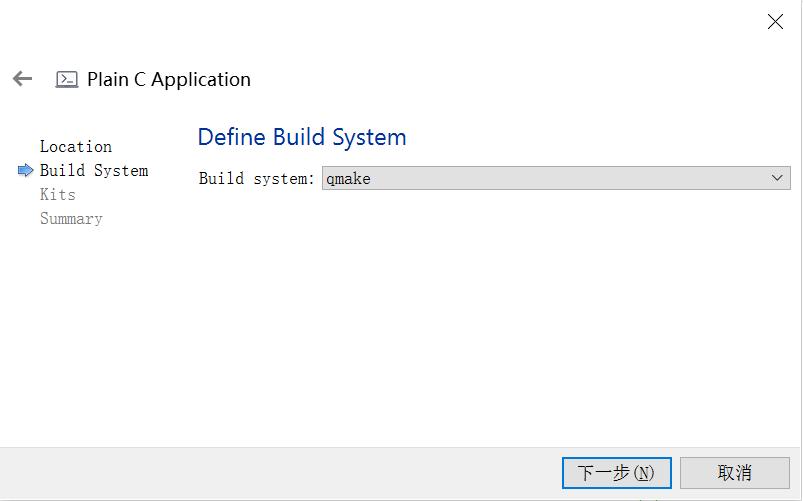Expand the Build system dropdown chevron

point(778,179)
